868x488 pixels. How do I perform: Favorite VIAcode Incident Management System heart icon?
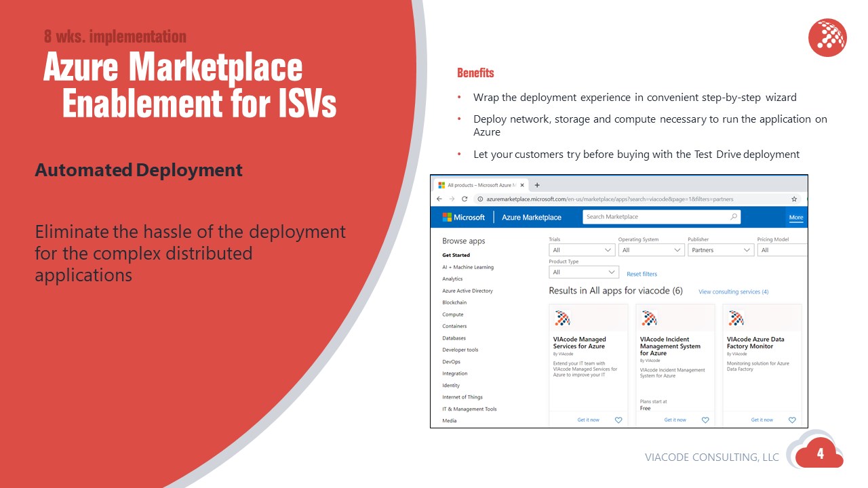[x=705, y=420]
